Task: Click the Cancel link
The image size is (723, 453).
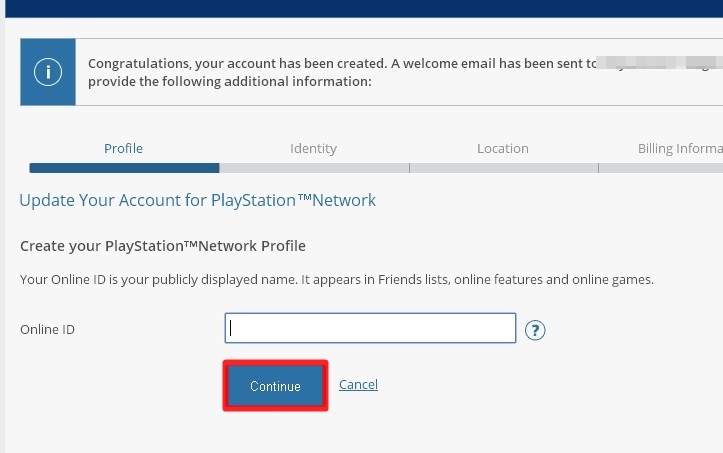Action: (x=358, y=384)
